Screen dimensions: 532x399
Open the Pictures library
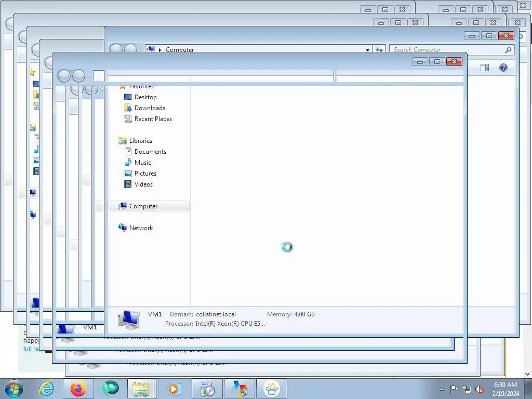pyautogui.click(x=145, y=174)
